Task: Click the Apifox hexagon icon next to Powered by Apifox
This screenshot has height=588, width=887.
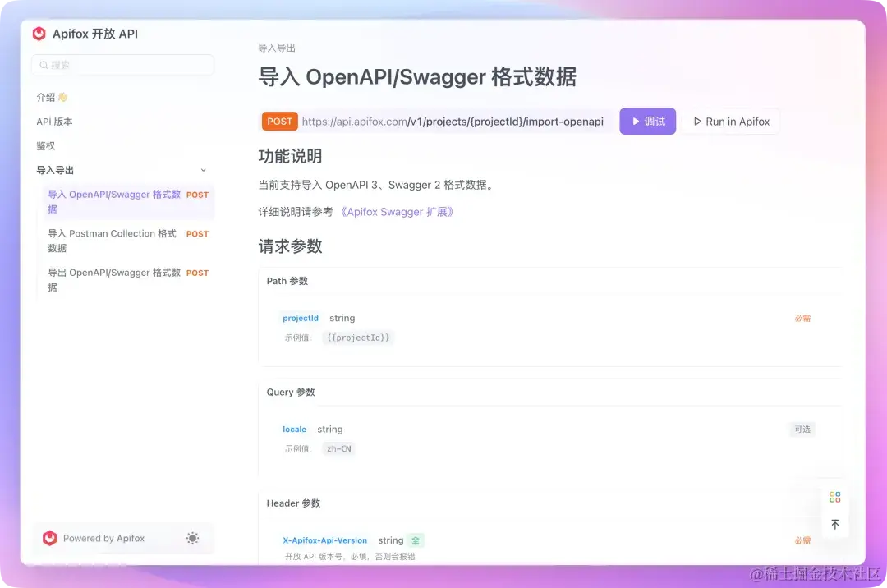Action: (x=49, y=538)
